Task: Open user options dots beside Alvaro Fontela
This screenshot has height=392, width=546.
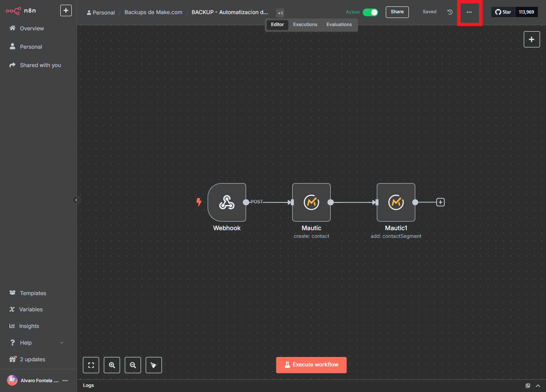Action: pyautogui.click(x=65, y=380)
